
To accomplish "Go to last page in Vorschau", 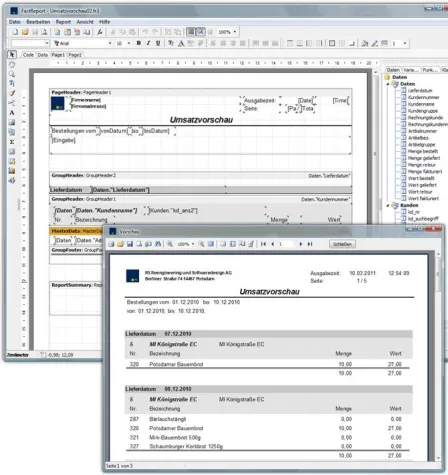I will pyautogui.click(x=310, y=244).
